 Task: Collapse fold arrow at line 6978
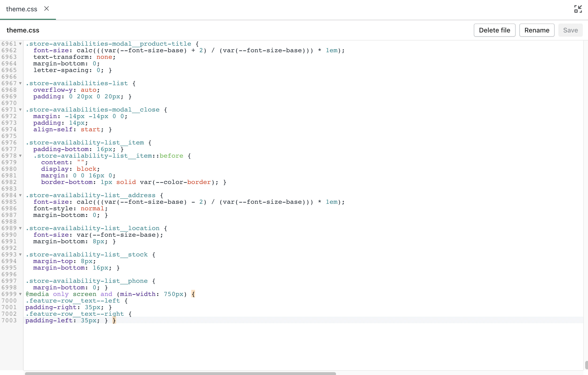pyautogui.click(x=20, y=156)
